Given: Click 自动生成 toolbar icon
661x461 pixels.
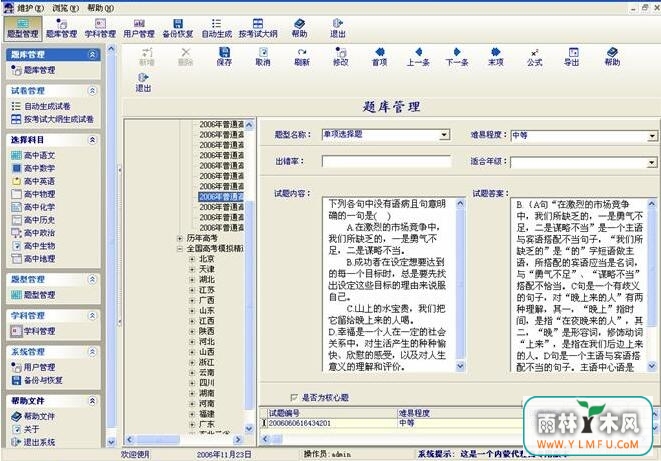Looking at the screenshot, I should click(217, 28).
